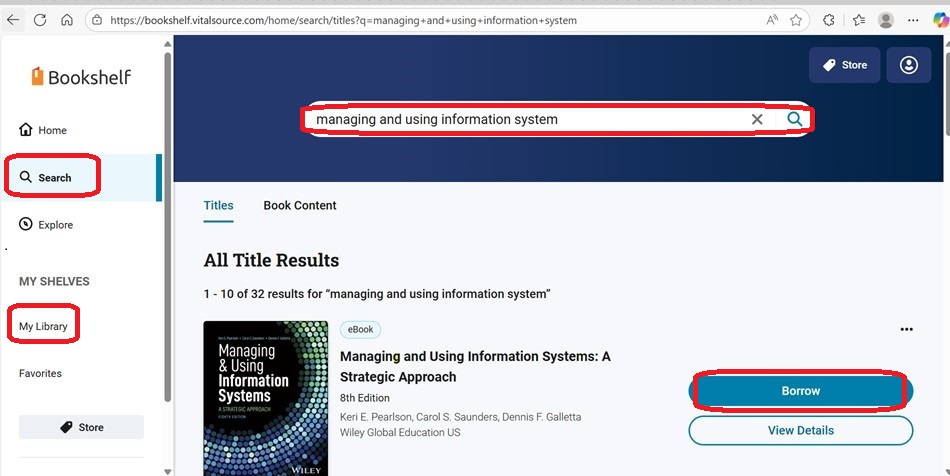Click publisher 'Wiley Global Education US'
Screen dimensions: 950x476
400,432
